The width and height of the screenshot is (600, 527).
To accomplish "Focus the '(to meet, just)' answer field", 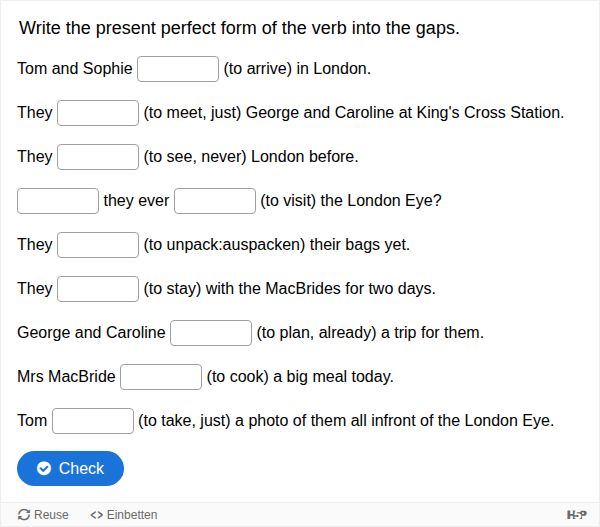I will pyautogui.click(x=98, y=113).
